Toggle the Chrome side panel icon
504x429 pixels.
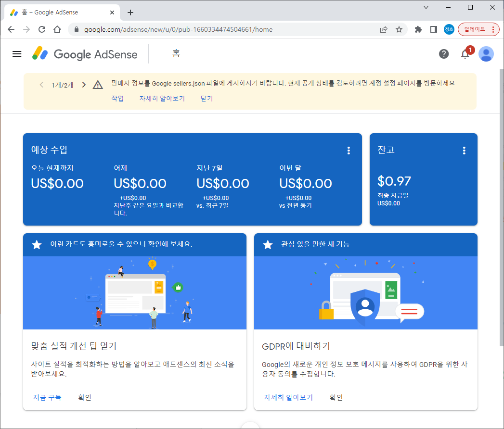coord(434,29)
